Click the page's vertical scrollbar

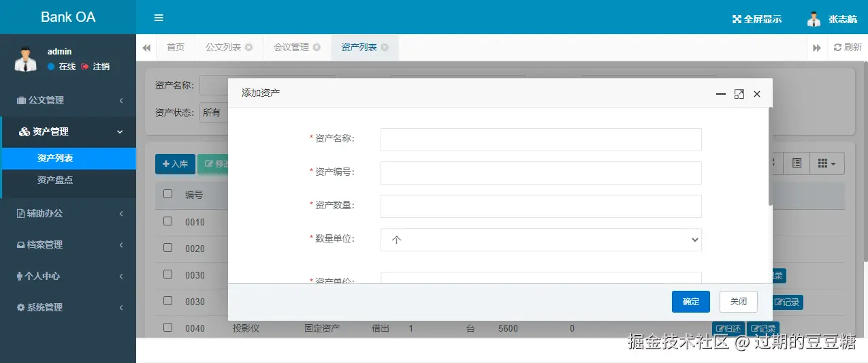(x=865, y=161)
